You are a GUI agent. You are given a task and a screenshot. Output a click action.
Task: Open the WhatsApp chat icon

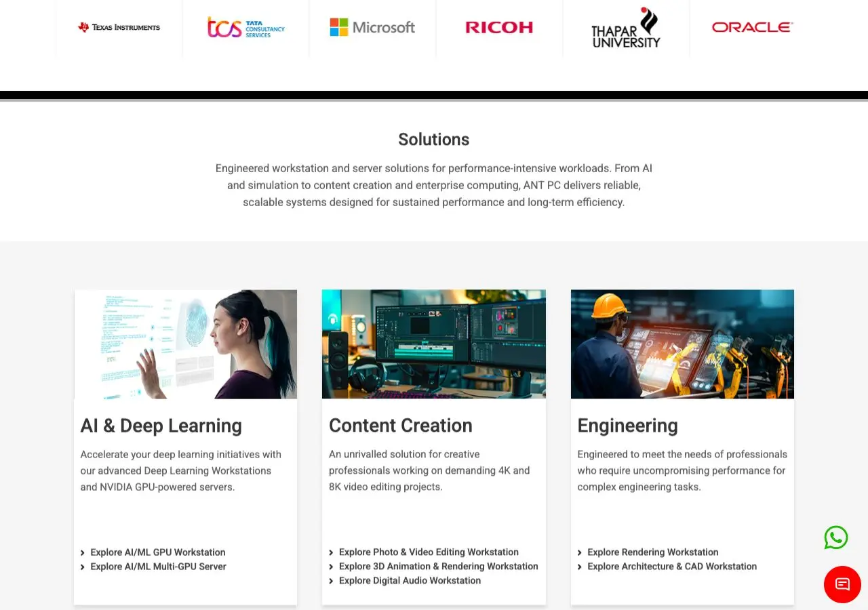point(836,537)
